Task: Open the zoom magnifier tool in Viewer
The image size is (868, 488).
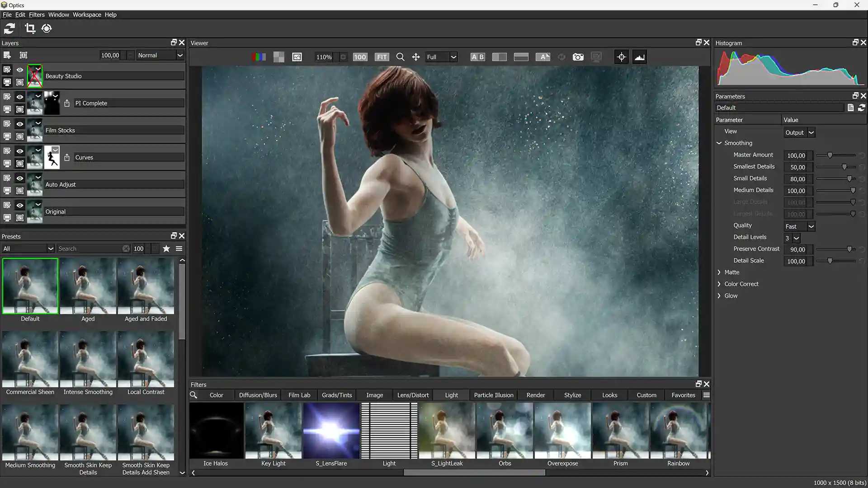Action: (x=400, y=57)
